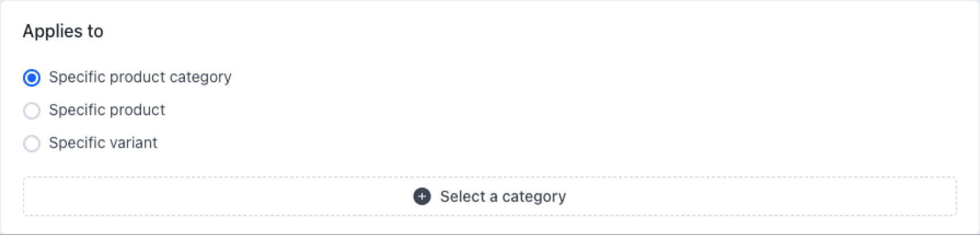980x235 pixels.
Task: Click the 'Specific product category' label text
Action: [x=140, y=77]
